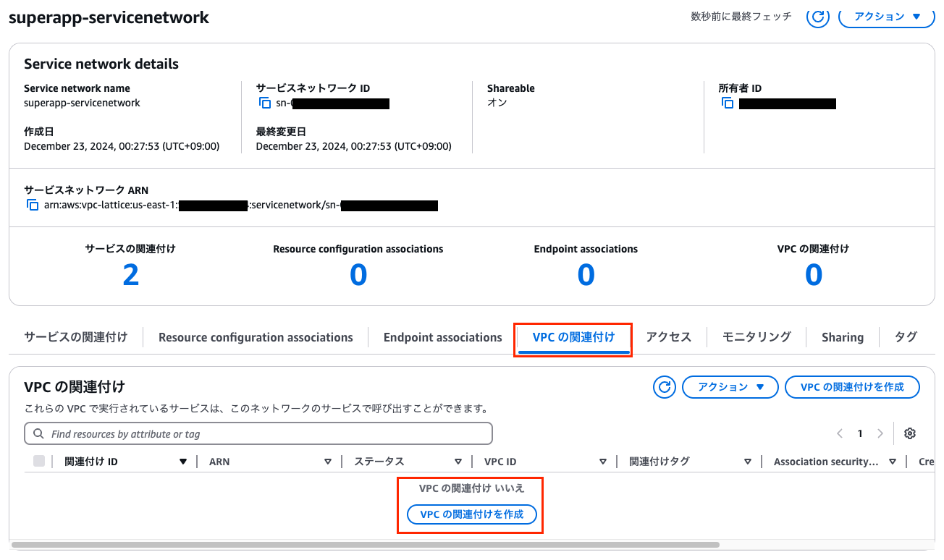Open the Endpoint associations count 0

point(586,275)
